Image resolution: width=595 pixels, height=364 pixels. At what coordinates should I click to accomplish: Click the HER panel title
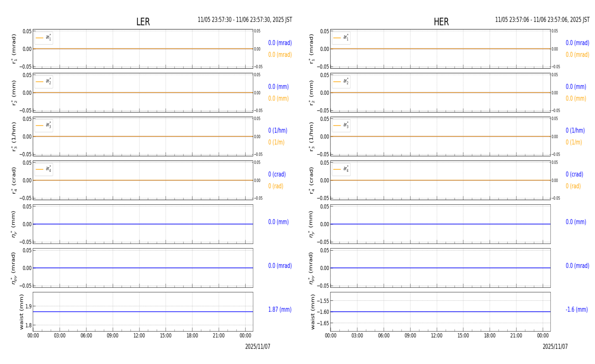441,22
